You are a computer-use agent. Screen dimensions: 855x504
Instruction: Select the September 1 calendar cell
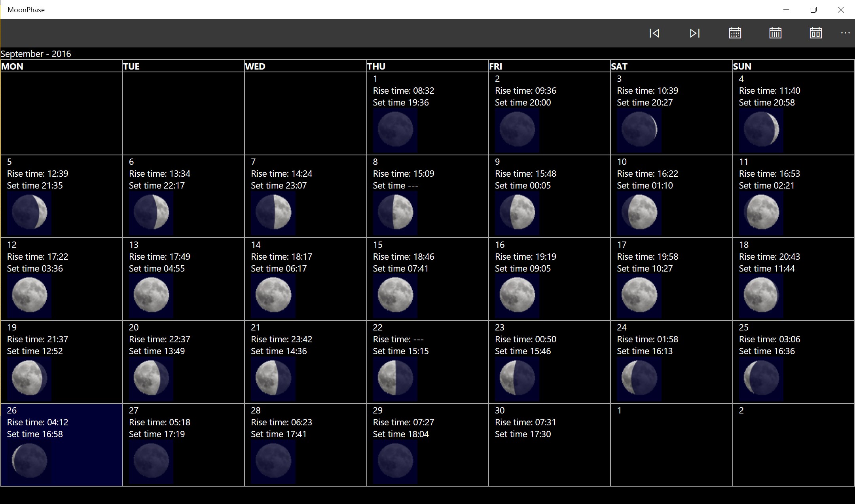(x=427, y=113)
